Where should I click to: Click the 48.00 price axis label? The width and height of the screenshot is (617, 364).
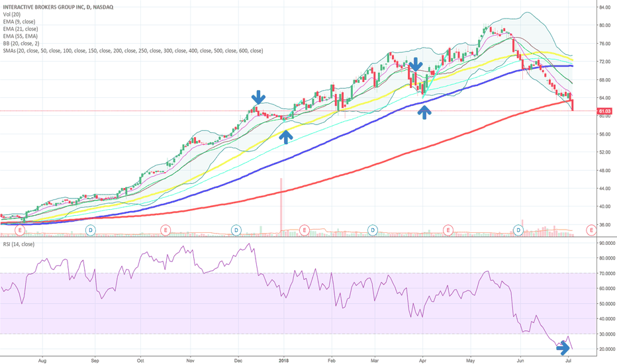coord(604,171)
